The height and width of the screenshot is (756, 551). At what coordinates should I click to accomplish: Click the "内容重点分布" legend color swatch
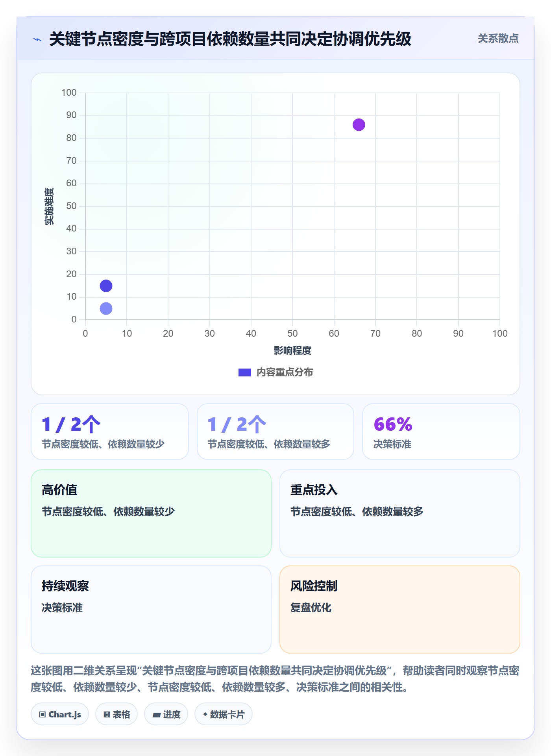(x=244, y=372)
